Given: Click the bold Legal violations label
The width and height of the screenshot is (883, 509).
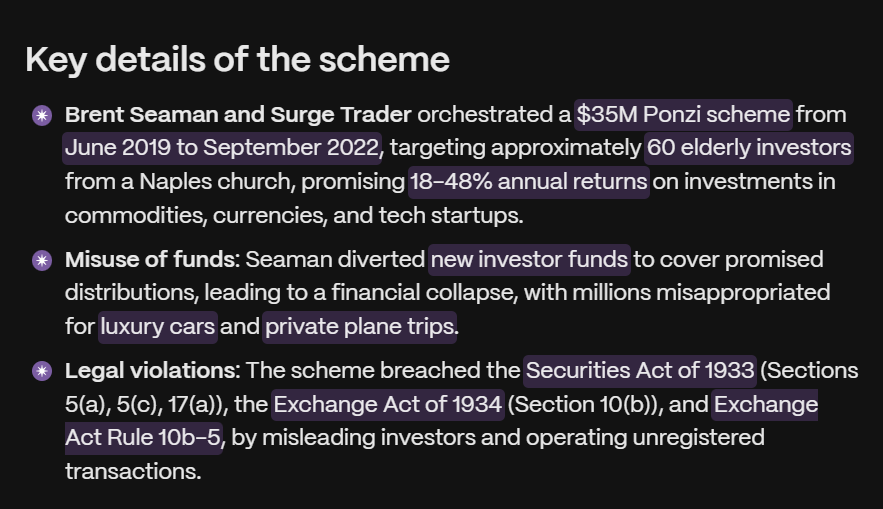Looking at the screenshot, I should coord(153,371).
